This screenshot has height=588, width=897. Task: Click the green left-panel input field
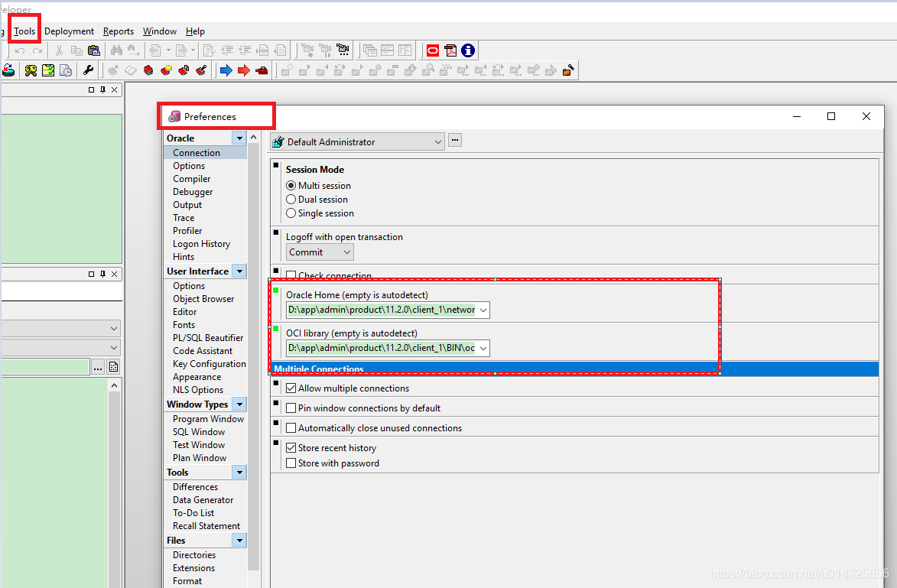pos(45,367)
